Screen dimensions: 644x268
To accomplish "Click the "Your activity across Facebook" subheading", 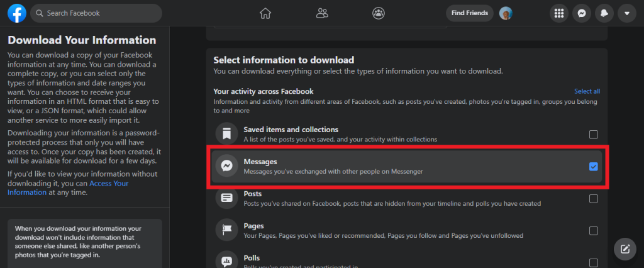I will (264, 91).
